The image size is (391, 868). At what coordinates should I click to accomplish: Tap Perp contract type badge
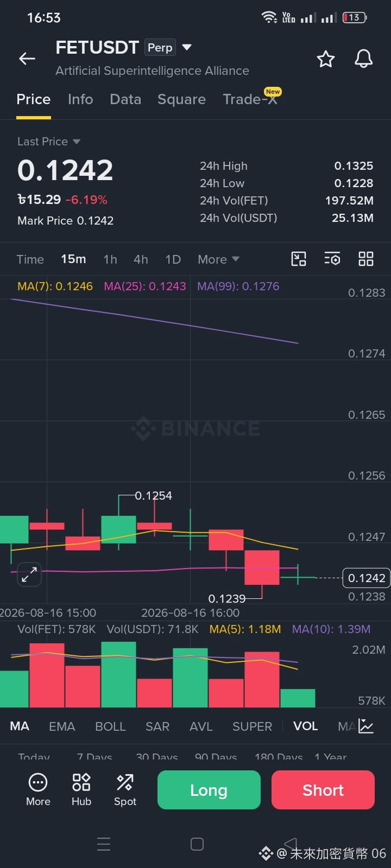click(x=160, y=48)
